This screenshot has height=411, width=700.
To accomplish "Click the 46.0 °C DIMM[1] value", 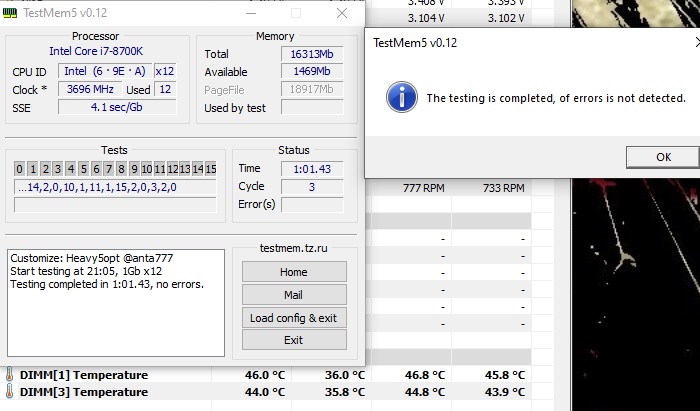I will coord(265,375).
